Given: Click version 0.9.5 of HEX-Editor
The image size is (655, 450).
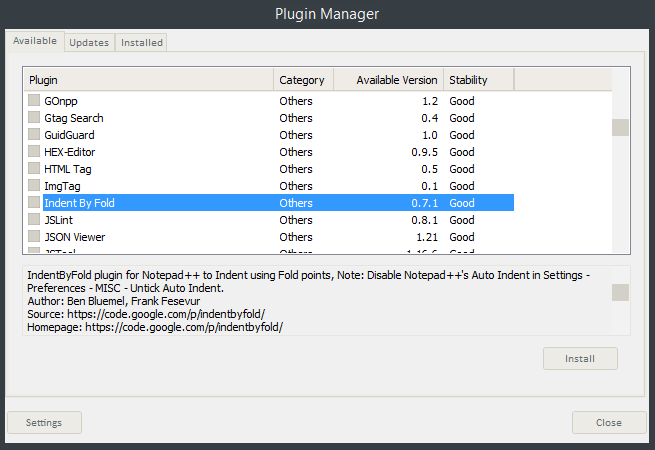Looking at the screenshot, I should (424, 152).
